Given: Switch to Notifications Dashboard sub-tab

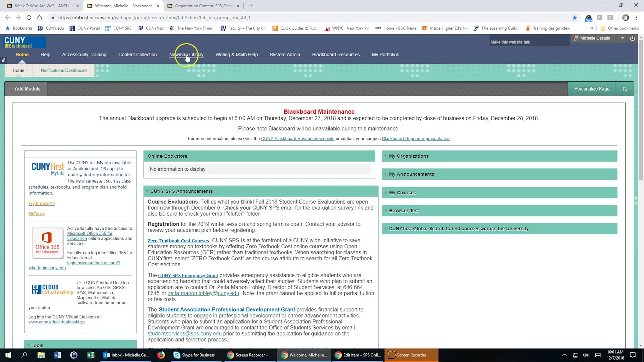Looking at the screenshot, I should click(x=63, y=70).
